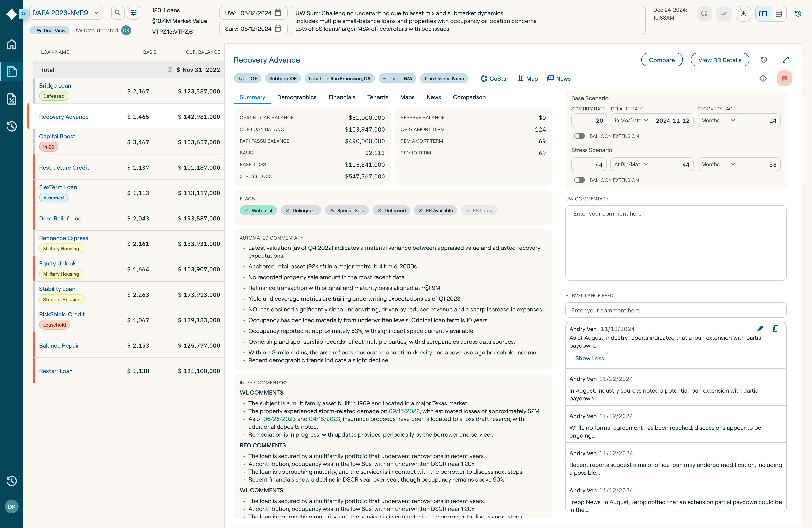Copy first surveillance comment with copy icon
812x528 pixels.
775,329
